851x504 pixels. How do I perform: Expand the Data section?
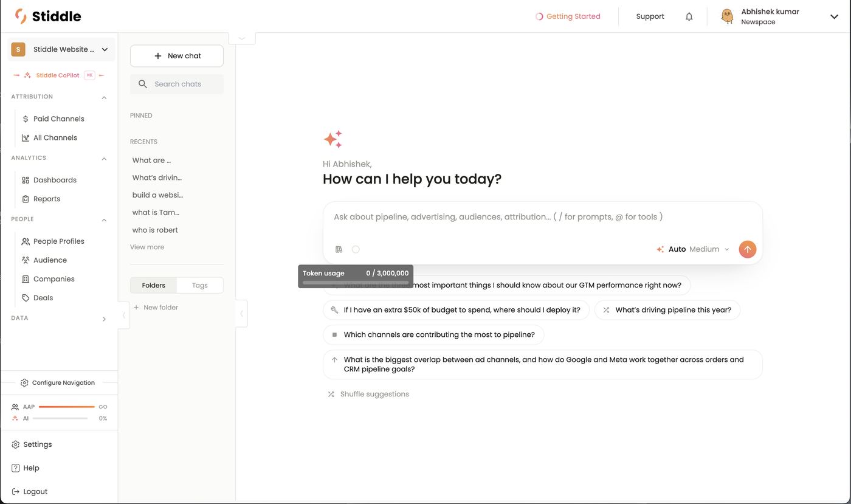click(x=104, y=319)
